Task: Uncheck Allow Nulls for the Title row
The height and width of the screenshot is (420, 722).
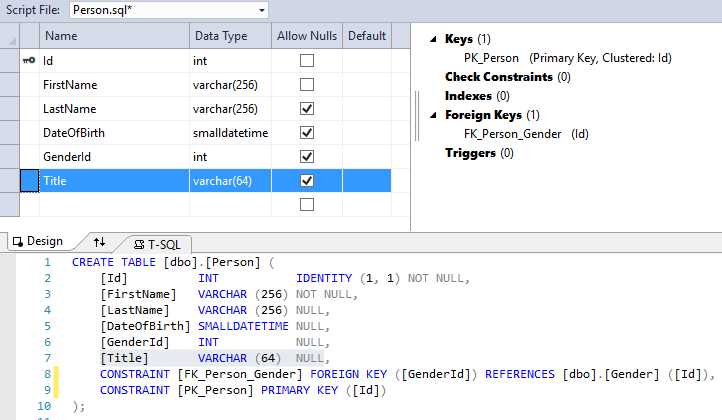Action: coord(307,180)
